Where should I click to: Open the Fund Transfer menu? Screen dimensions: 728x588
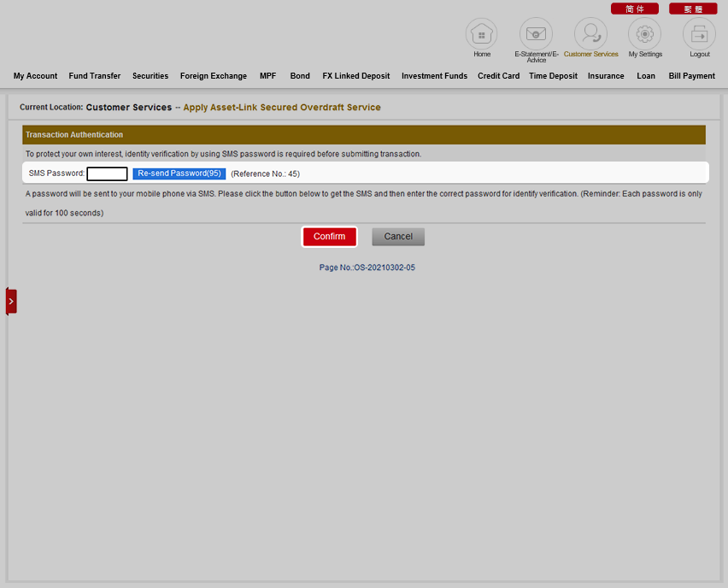95,76
